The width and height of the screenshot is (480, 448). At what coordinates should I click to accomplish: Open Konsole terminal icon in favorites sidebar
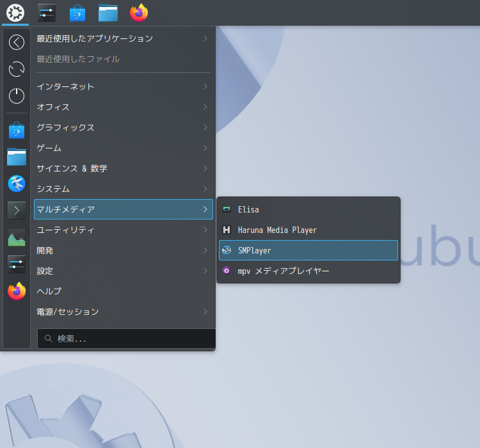(17, 211)
